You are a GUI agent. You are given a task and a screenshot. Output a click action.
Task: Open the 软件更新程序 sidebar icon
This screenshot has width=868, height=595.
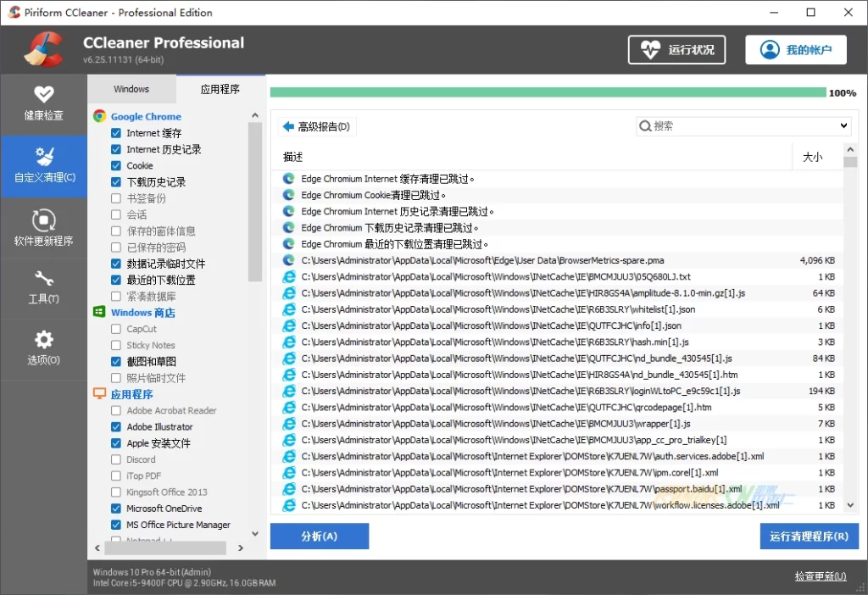click(43, 220)
